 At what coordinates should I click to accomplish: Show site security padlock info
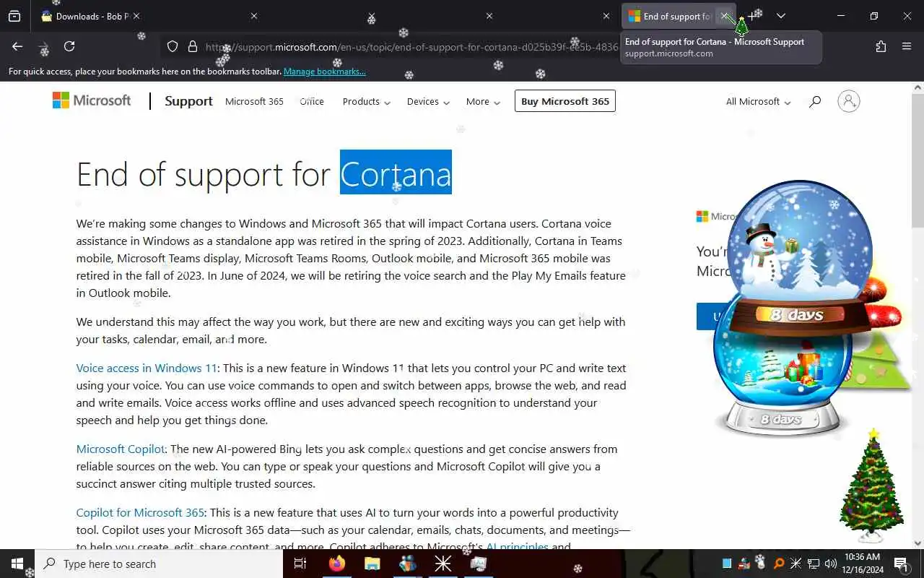click(193, 46)
